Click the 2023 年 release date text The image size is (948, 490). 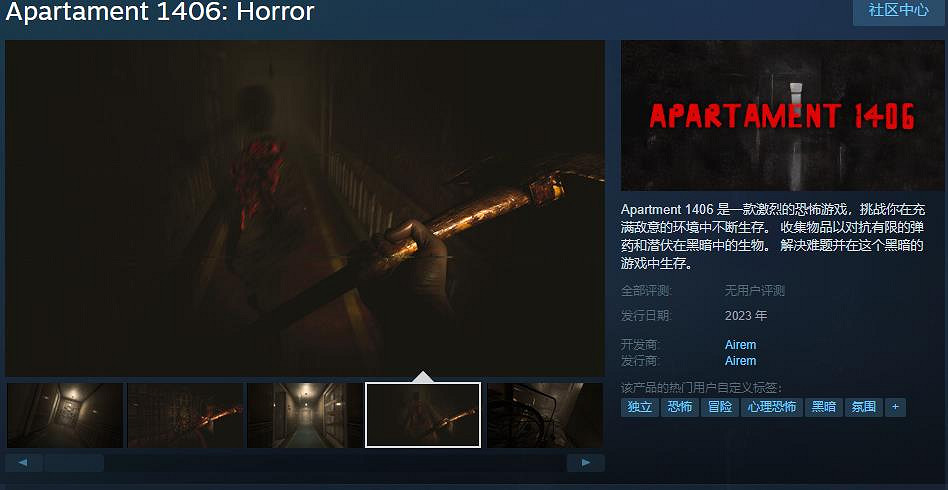coord(746,316)
